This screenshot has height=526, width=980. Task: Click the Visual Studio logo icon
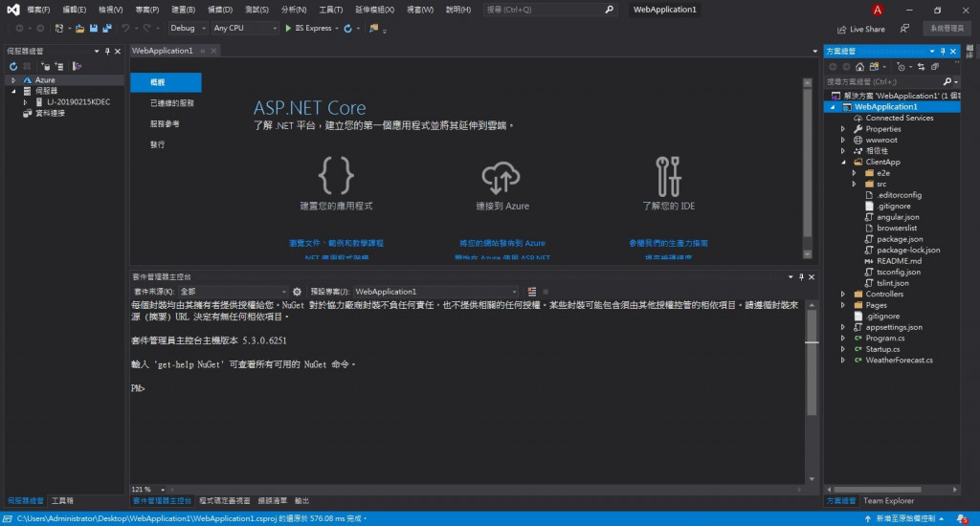(12, 10)
